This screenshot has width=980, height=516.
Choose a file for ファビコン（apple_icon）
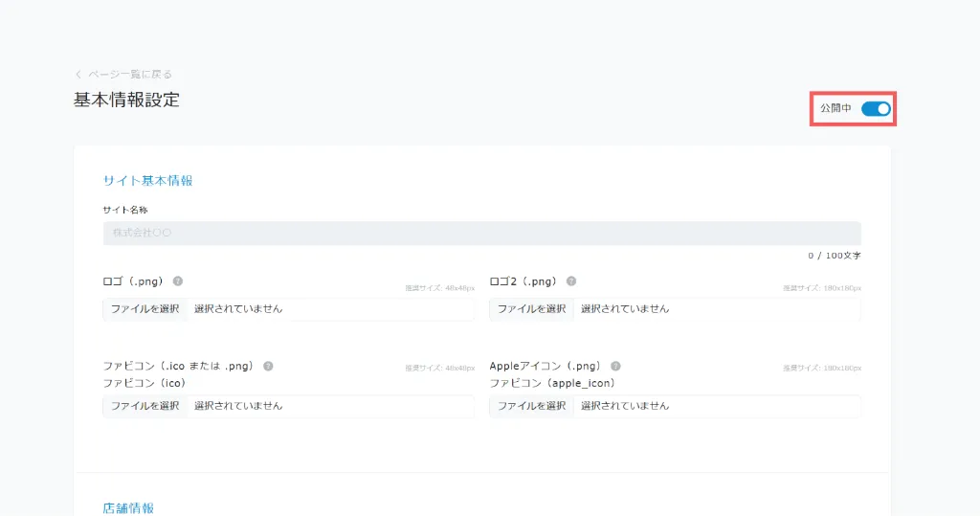tap(531, 406)
